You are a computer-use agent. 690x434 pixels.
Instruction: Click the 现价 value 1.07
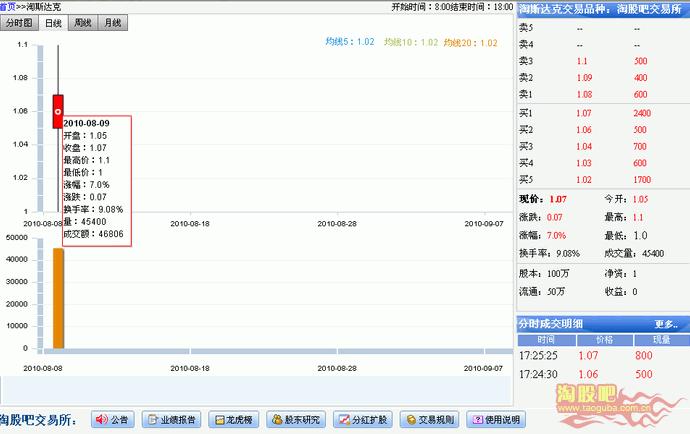(x=558, y=199)
